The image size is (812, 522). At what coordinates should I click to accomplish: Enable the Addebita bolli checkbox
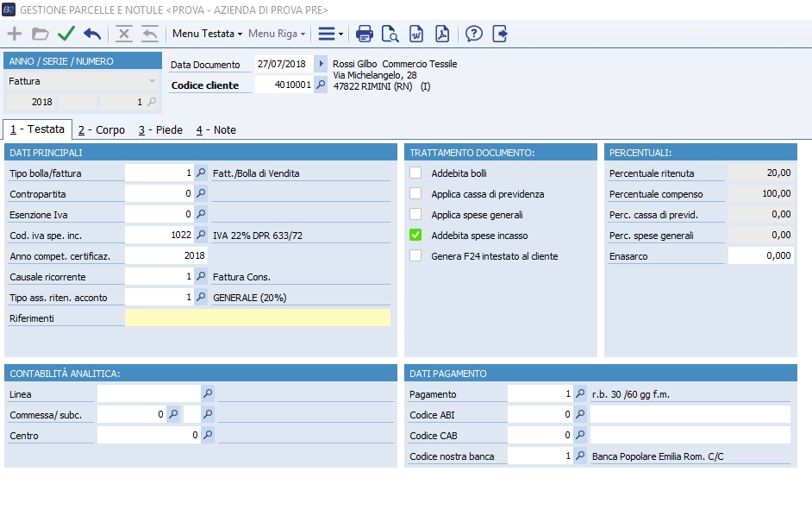(415, 173)
